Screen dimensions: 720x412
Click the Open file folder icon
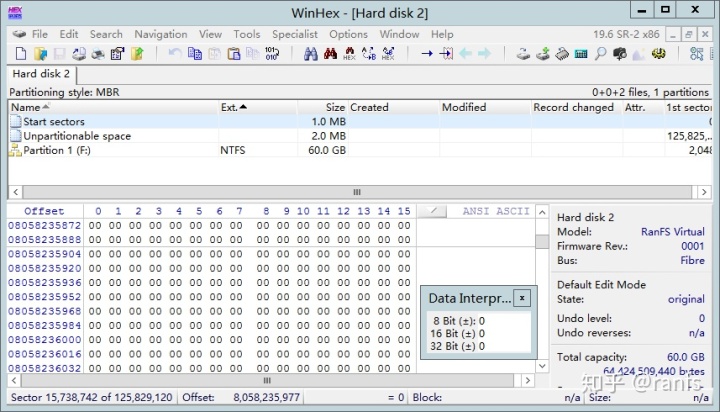(40, 54)
